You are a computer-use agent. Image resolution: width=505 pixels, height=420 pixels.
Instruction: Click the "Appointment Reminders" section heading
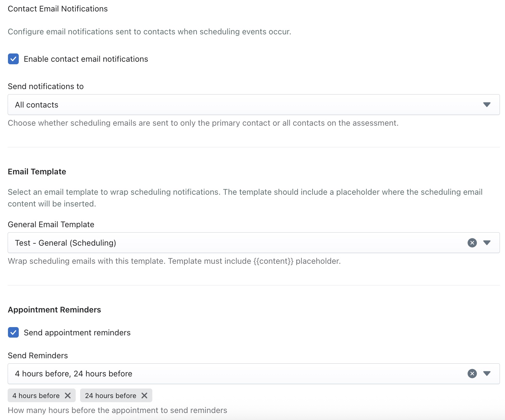54,310
